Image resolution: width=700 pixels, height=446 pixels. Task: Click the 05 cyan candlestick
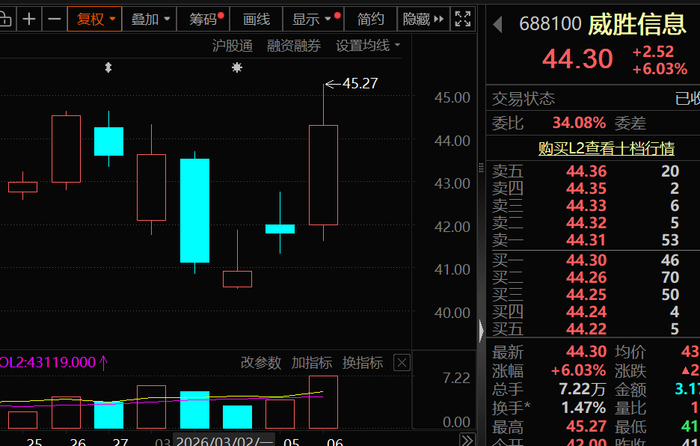[x=280, y=229]
